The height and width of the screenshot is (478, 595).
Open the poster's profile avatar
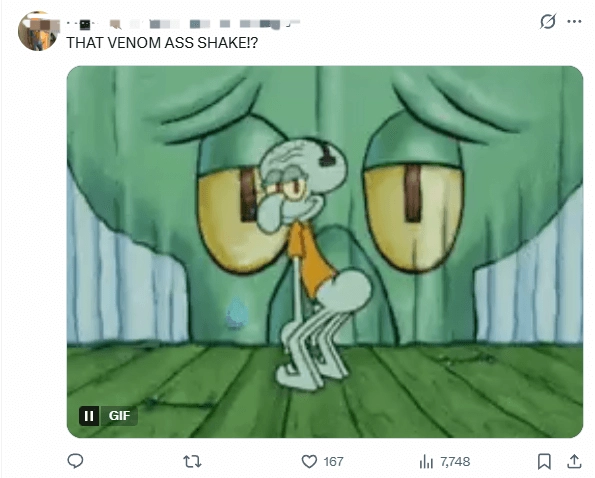37,31
